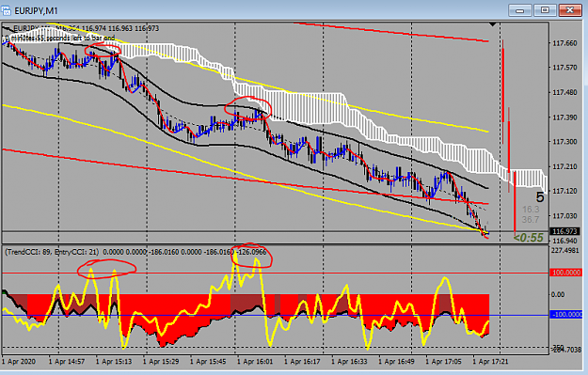Click the 117.390 price scale label
This screenshot has width=588, height=375.
[x=564, y=117]
